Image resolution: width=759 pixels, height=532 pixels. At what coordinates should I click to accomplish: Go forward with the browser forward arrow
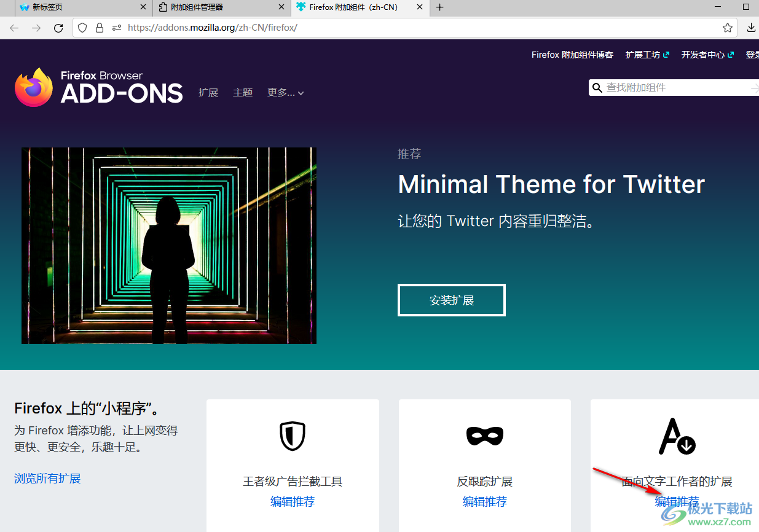point(36,28)
